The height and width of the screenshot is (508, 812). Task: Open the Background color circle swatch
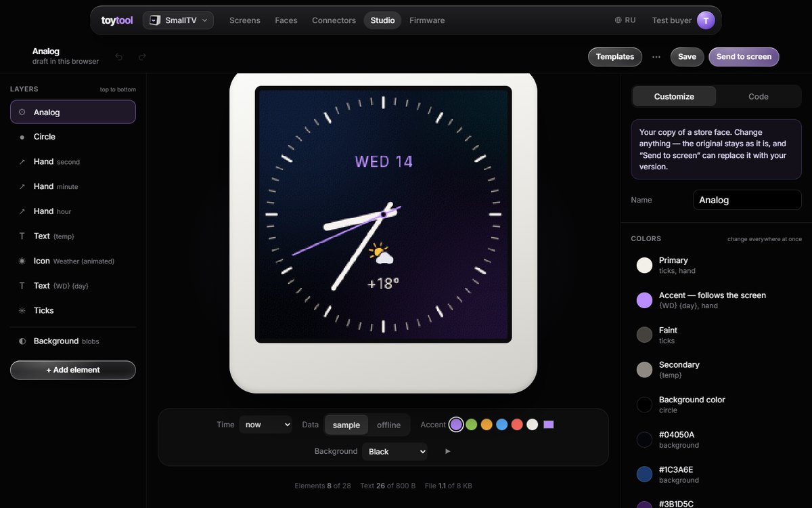pyautogui.click(x=644, y=404)
